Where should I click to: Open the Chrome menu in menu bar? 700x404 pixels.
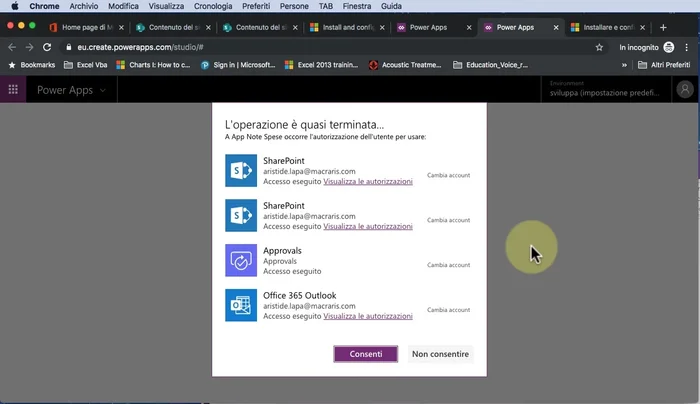[x=44, y=6]
